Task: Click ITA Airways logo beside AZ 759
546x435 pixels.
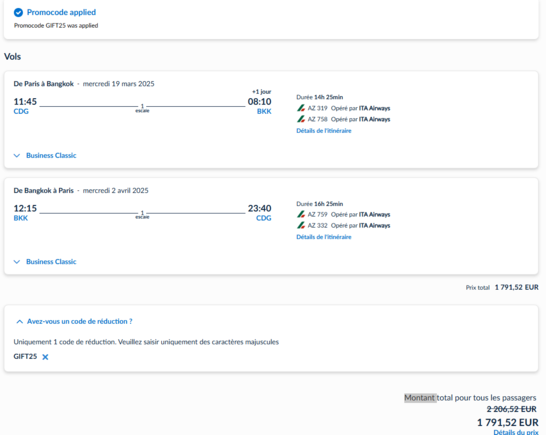Action: pos(301,214)
